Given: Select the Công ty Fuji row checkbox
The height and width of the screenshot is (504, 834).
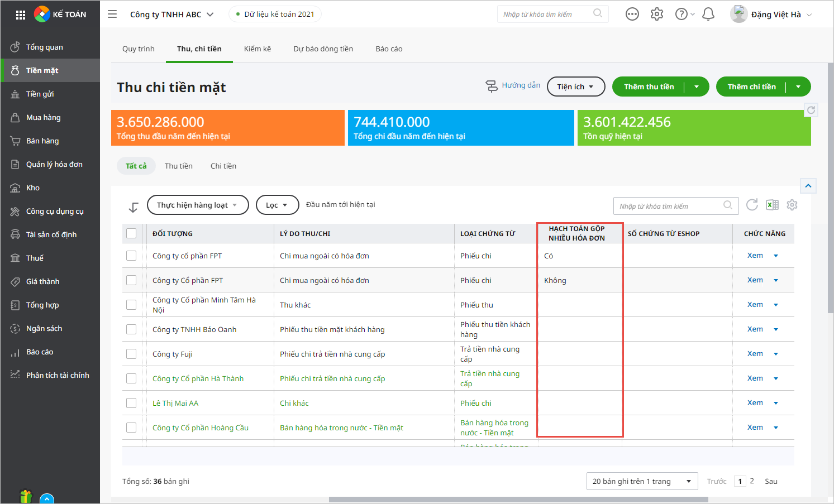Looking at the screenshot, I should pos(131,354).
